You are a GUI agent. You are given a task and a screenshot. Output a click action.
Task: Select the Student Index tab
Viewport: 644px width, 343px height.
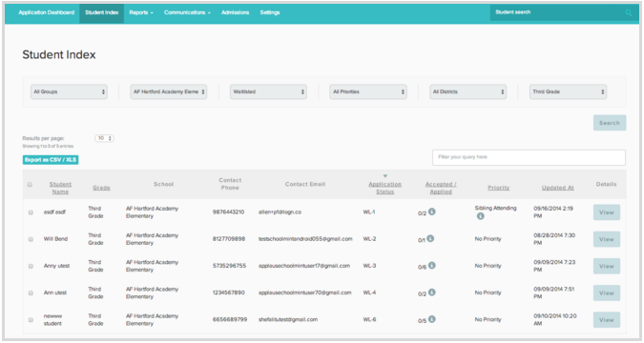[102, 12]
